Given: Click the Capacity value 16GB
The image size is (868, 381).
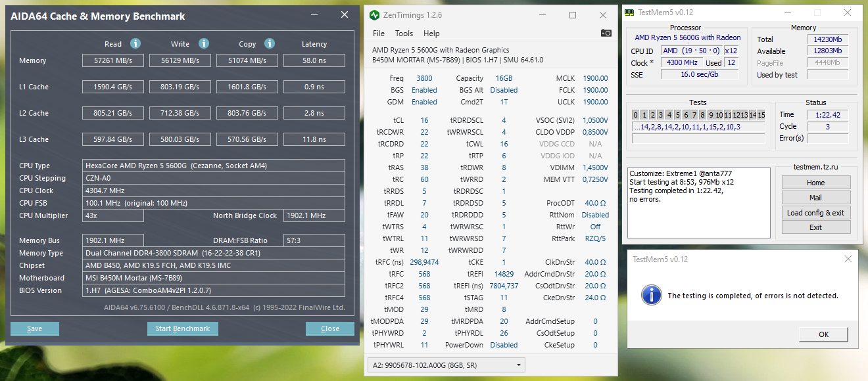Looking at the screenshot, I should pos(504,78).
